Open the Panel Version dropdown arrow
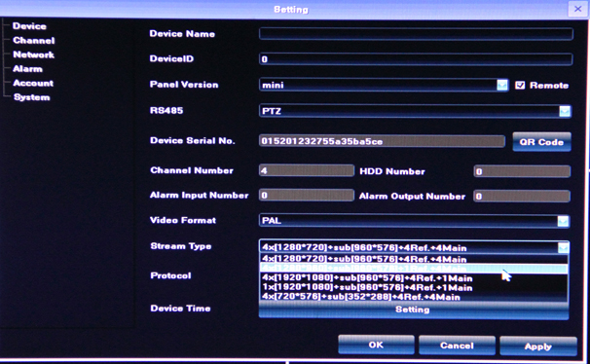Screen dimensions: 590x364 click(502, 85)
